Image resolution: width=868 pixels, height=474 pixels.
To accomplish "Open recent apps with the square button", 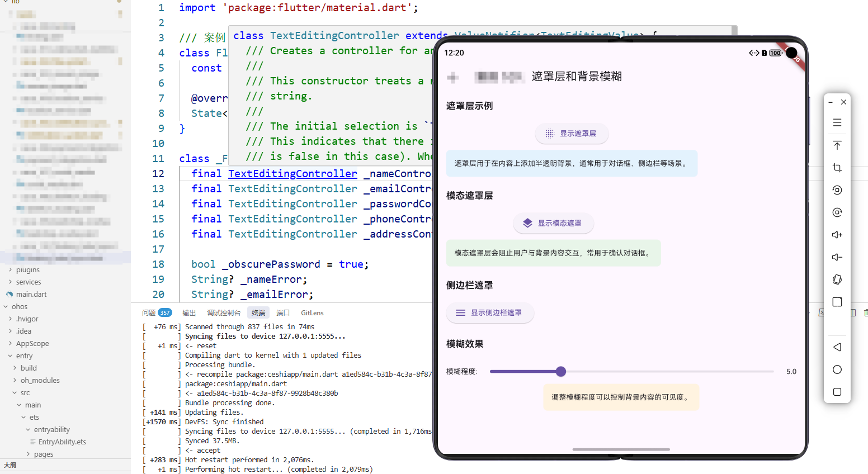I will click(x=837, y=392).
